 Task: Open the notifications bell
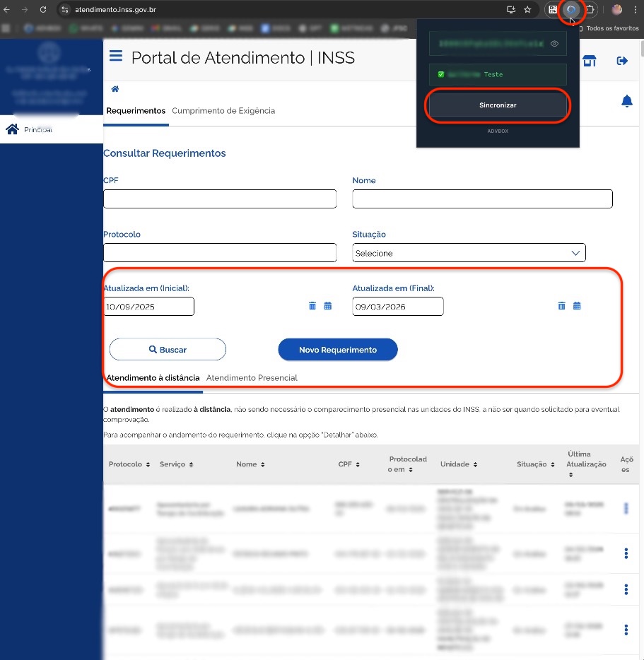(626, 102)
